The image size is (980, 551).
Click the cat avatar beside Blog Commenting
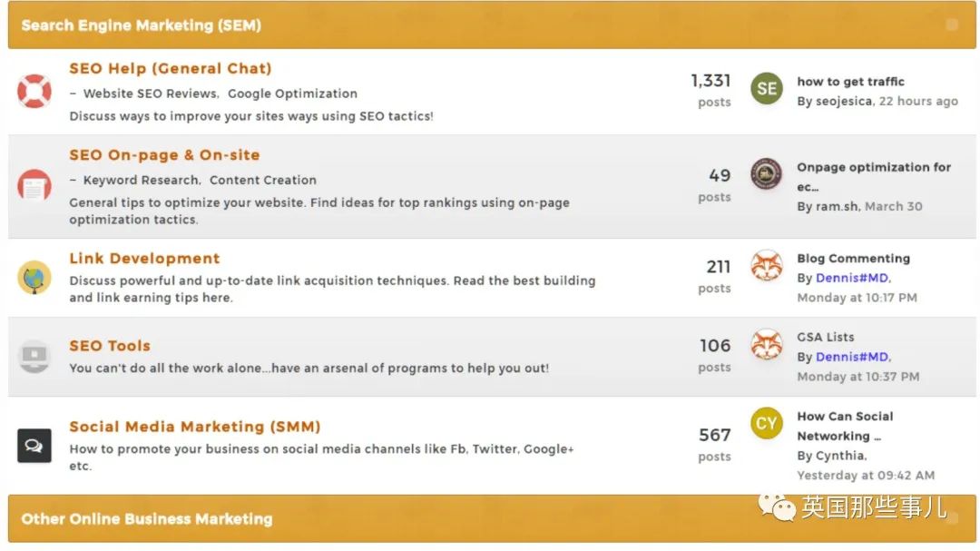pos(767,266)
